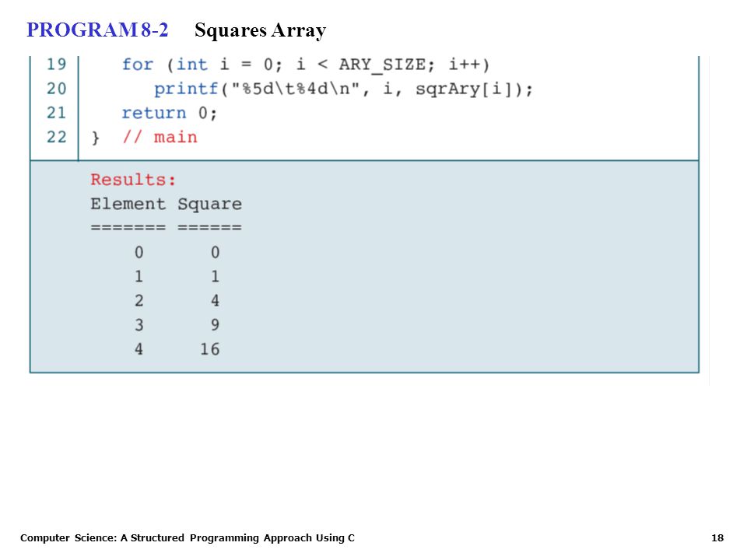This screenshot has width=747, height=560.
Task: Select line number 21
Action: coord(56,113)
